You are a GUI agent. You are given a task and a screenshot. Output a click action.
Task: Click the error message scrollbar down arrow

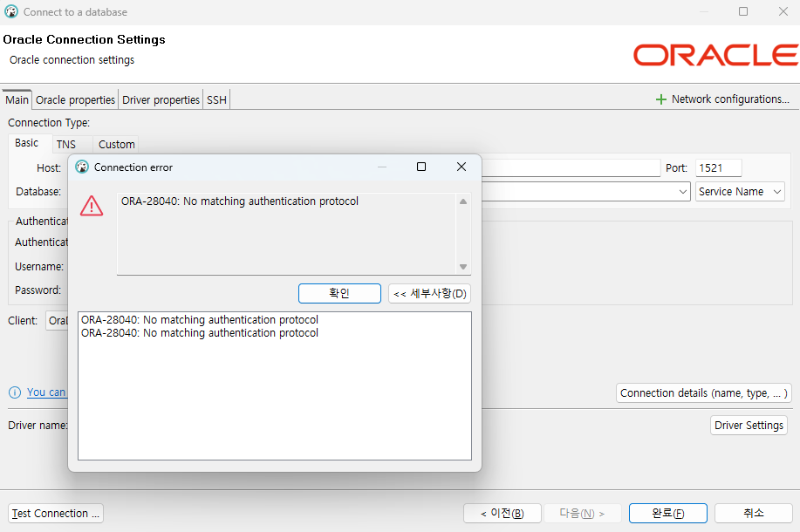(462, 267)
